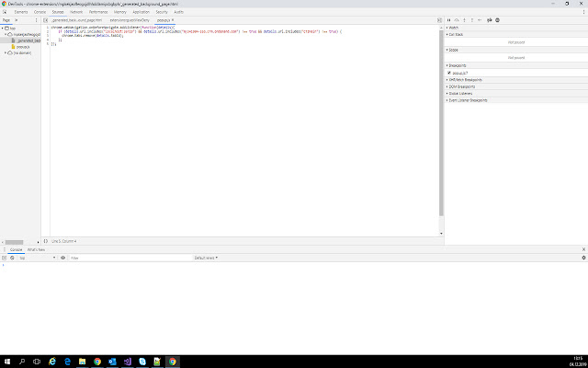Screen dimensions: 588x368
Task: Click the clear console icon
Action: click(12, 258)
